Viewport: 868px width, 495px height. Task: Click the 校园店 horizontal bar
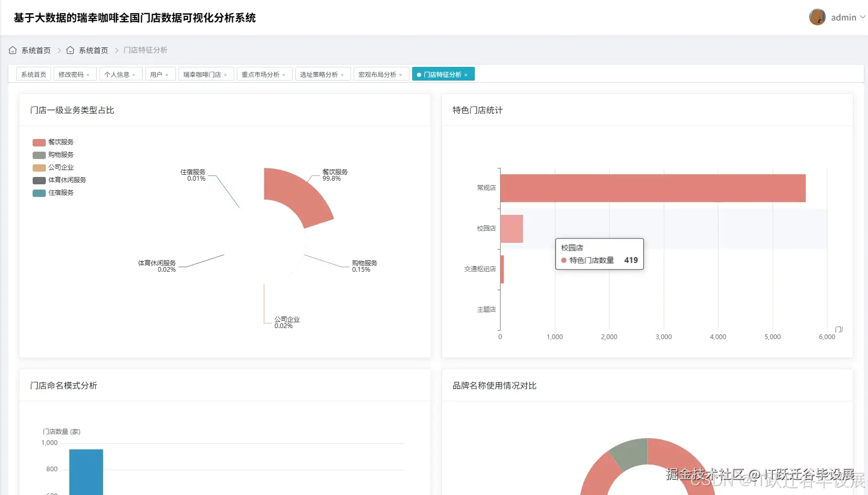coord(512,229)
